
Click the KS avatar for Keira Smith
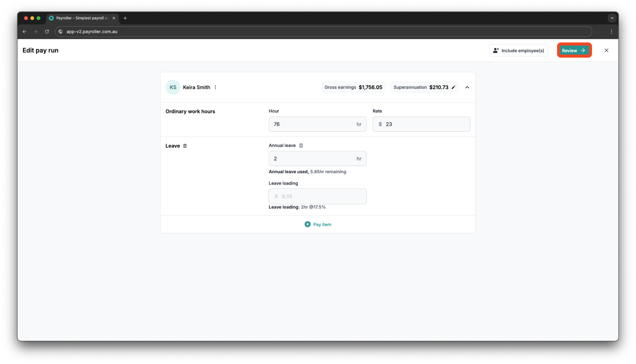173,87
